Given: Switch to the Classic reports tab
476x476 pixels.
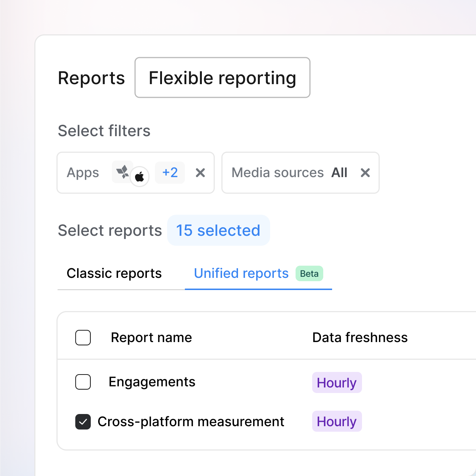Looking at the screenshot, I should coord(114,273).
